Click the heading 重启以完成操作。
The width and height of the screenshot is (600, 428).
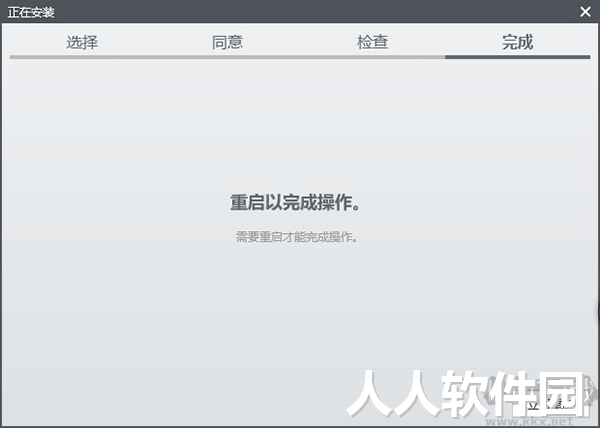(x=295, y=202)
